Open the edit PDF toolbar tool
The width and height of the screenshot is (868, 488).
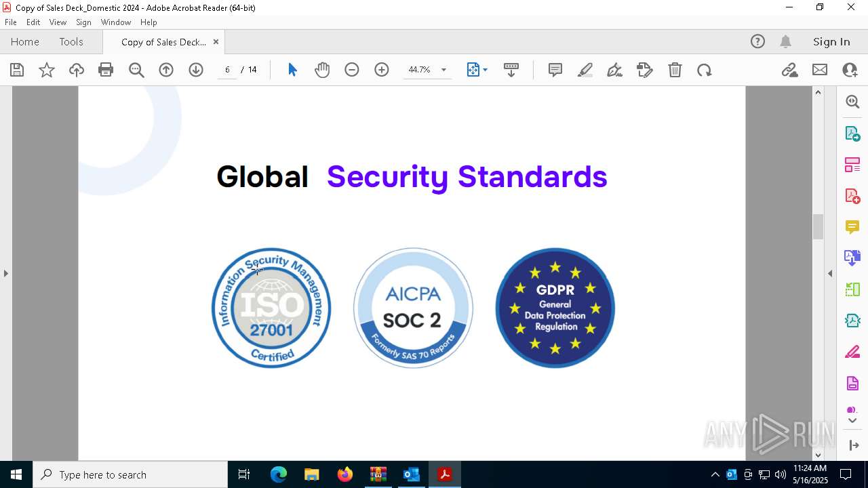click(645, 70)
